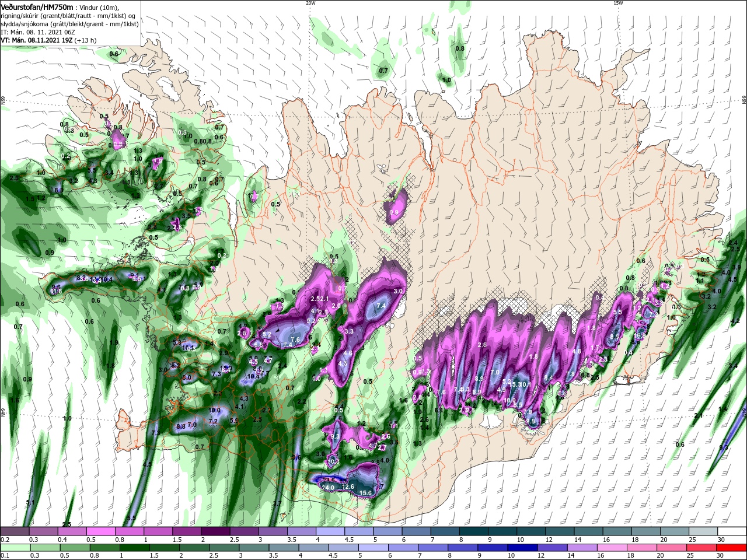Click the '5.1' value near the bottom-left corner

(x=31, y=502)
